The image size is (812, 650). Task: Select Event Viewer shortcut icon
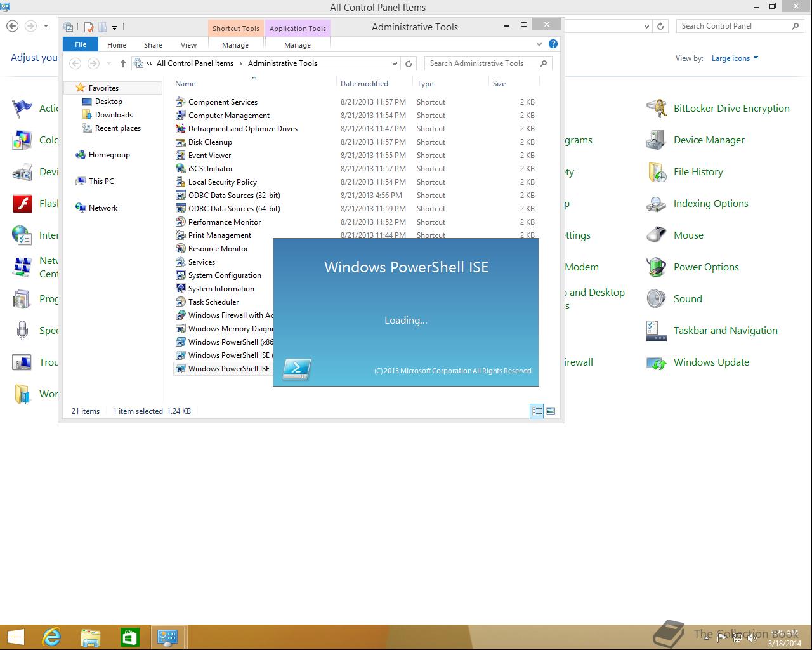(x=181, y=156)
